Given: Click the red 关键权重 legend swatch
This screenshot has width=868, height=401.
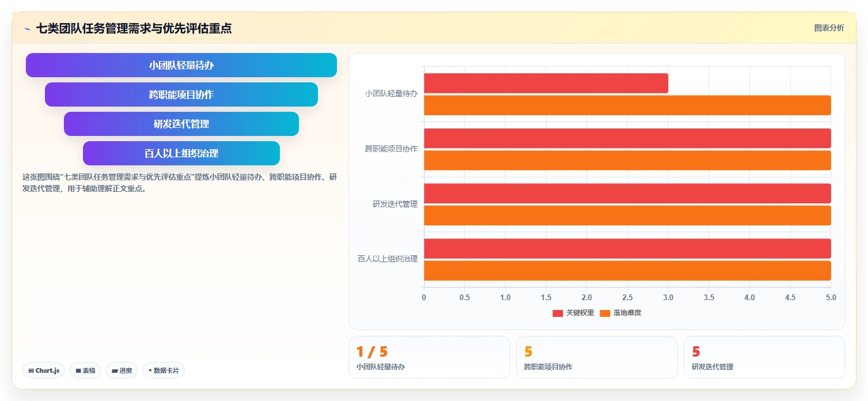Looking at the screenshot, I should (x=558, y=313).
